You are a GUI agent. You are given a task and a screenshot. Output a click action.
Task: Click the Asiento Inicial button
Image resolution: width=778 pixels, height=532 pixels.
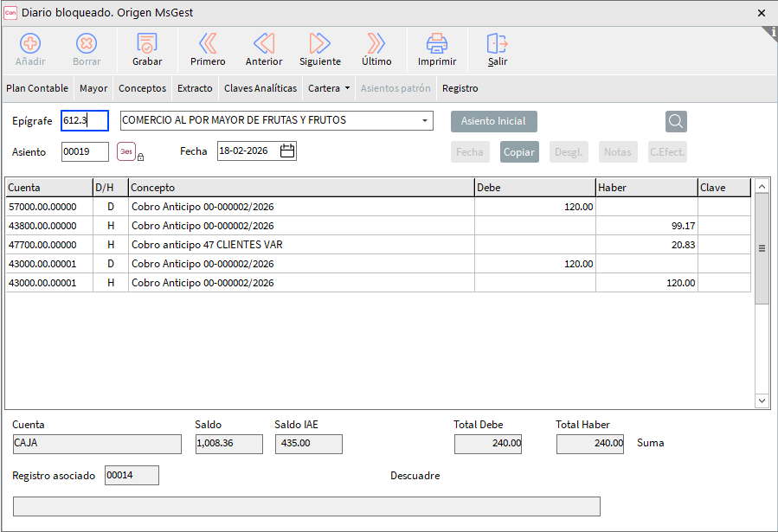tap(493, 121)
